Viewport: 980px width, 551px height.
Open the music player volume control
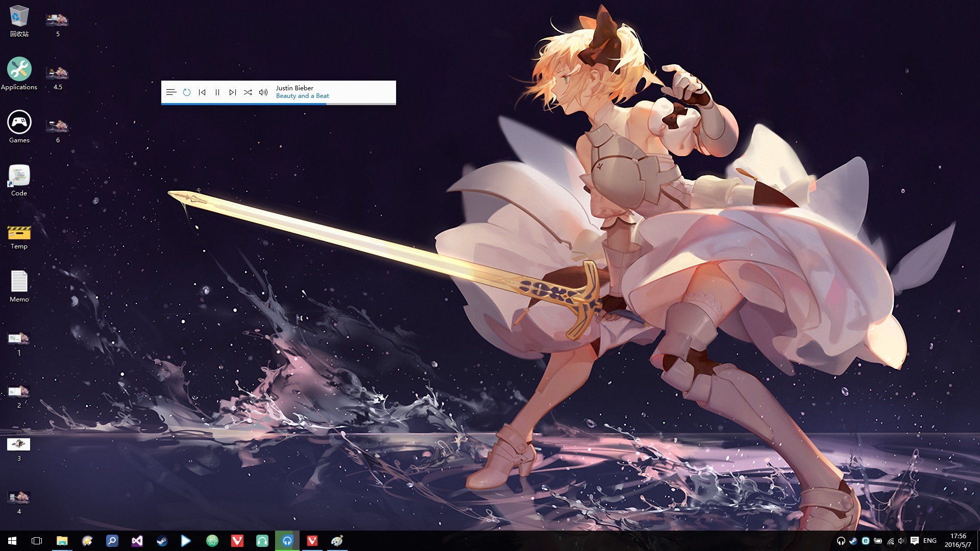(x=263, y=92)
